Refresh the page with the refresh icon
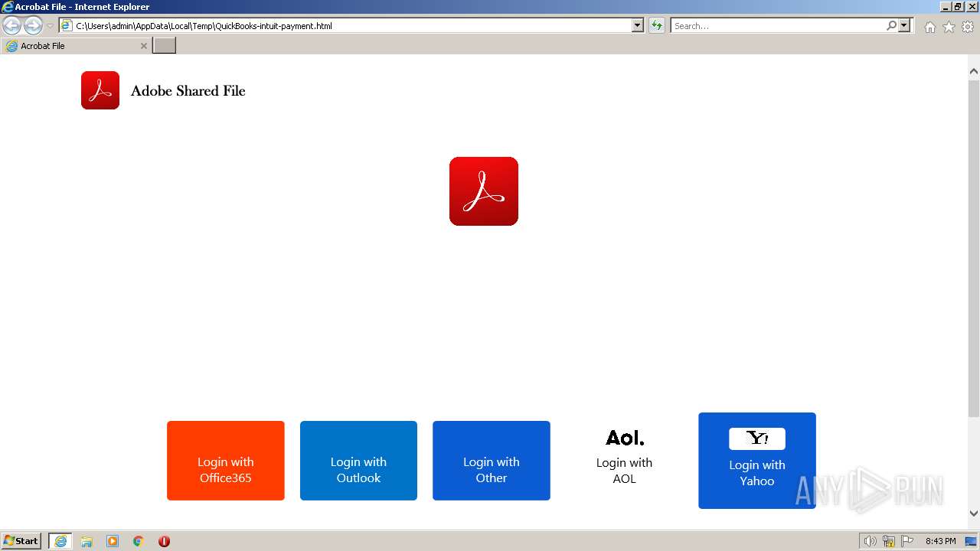Screen dimensions: 980x551 656,25
